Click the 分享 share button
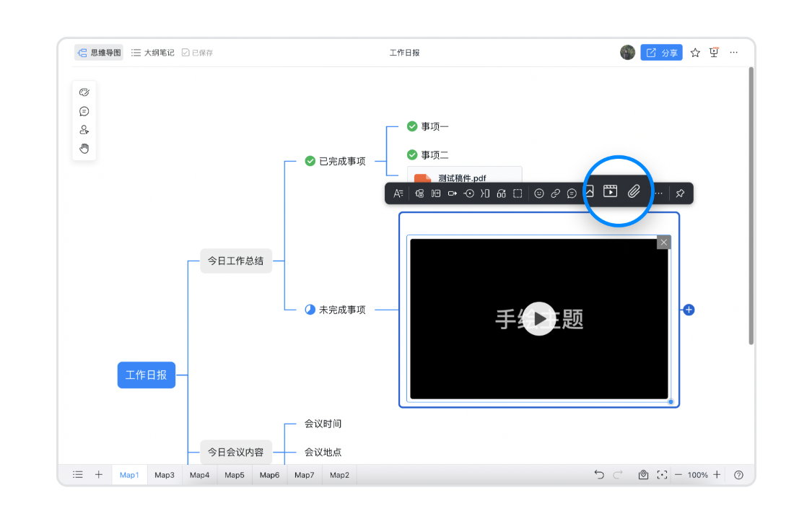 [661, 52]
